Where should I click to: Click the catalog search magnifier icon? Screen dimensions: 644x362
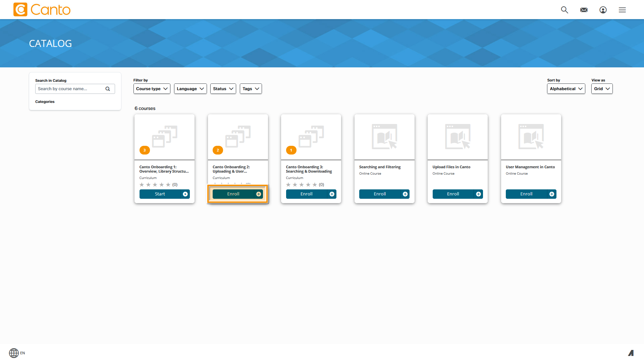(108, 89)
